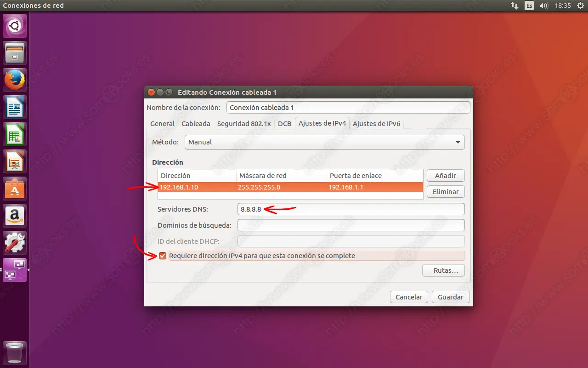Open LibreOffice Impress in the dock
Screen dimensions: 588x368
point(14,161)
